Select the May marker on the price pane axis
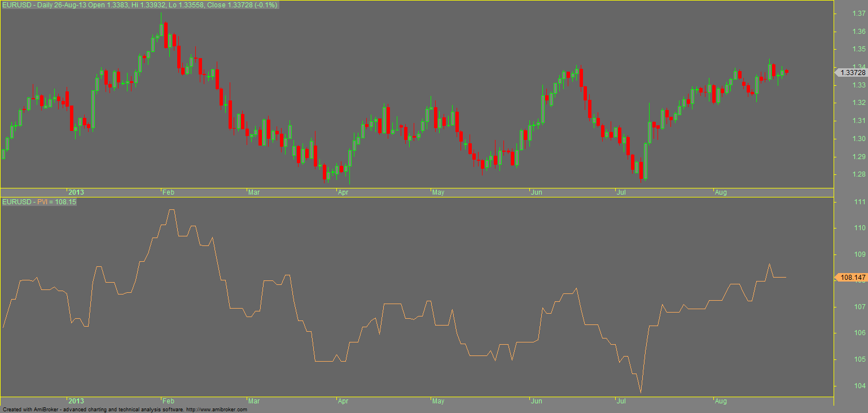 coord(438,192)
